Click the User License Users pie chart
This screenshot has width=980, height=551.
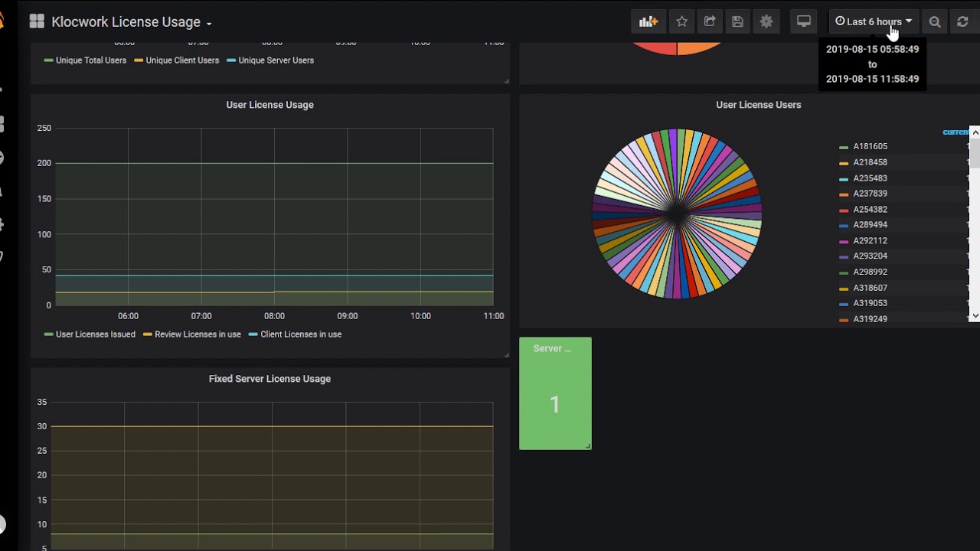pyautogui.click(x=677, y=214)
